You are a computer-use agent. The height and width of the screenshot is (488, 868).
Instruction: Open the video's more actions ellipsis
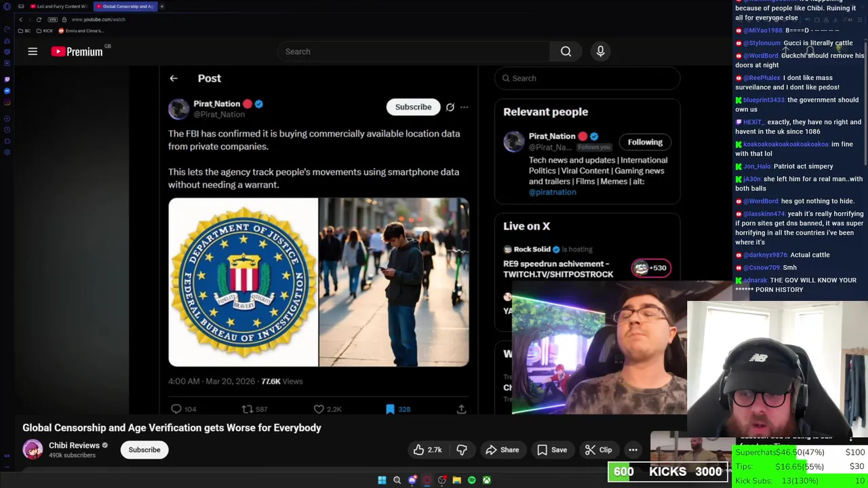633,450
